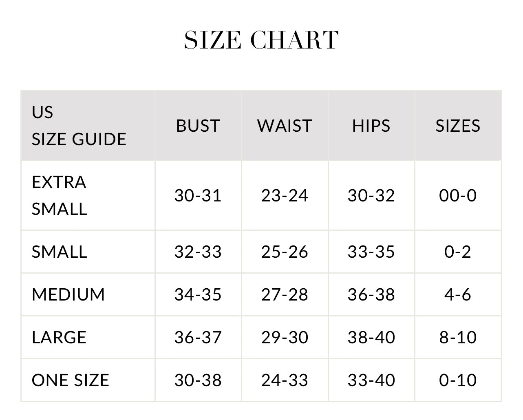Click the One Size waist value 24-33
This screenshot has width=523, height=420.
285,380
